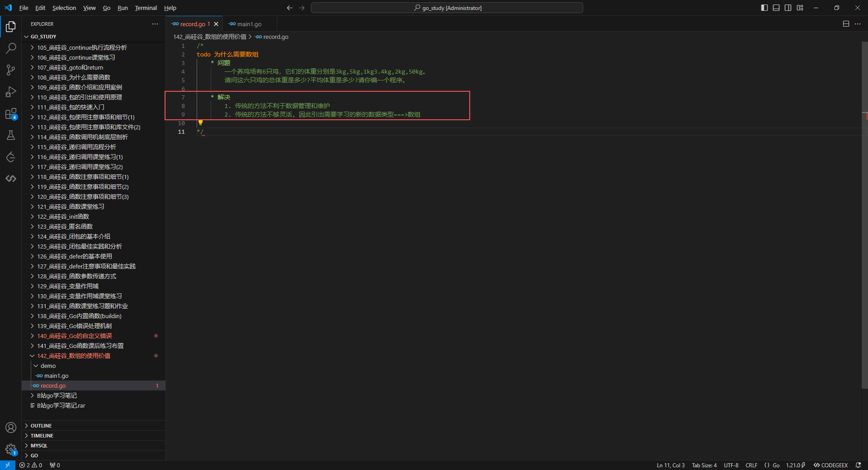The image size is (868, 470).
Task: Expand the 126_尚硅谷_defer的基本使用 folder
Action: click(x=94, y=256)
